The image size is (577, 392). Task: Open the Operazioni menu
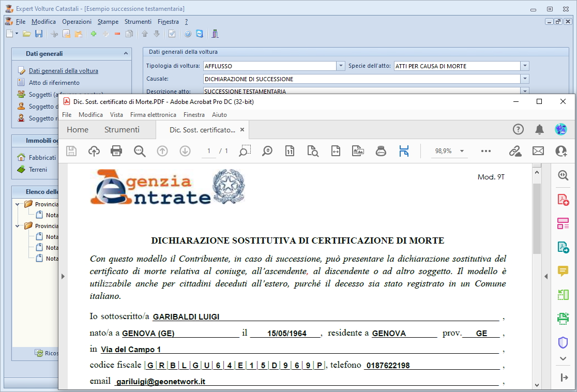pos(77,22)
